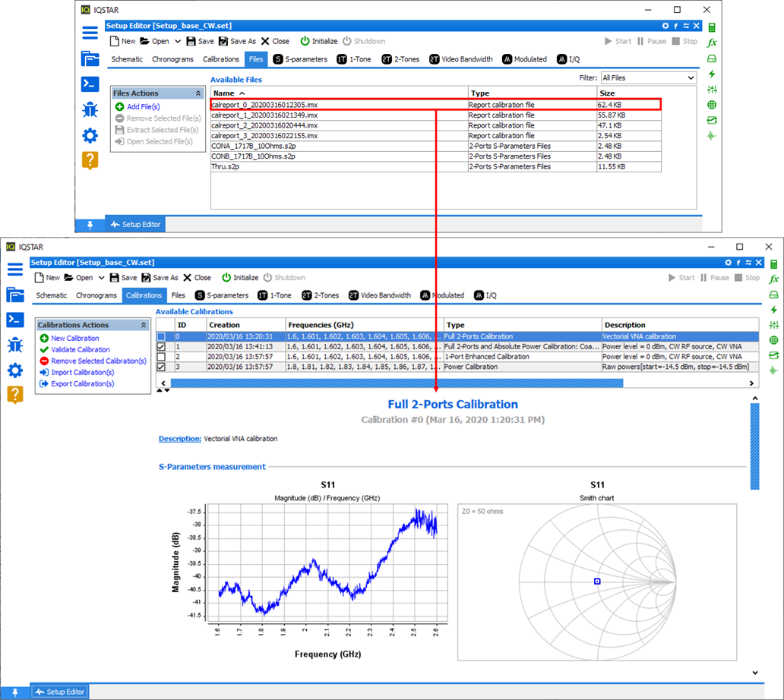This screenshot has width=784, height=700.
Task: Select calreport_1_20200316021349.imx file row
Action: coord(436,115)
